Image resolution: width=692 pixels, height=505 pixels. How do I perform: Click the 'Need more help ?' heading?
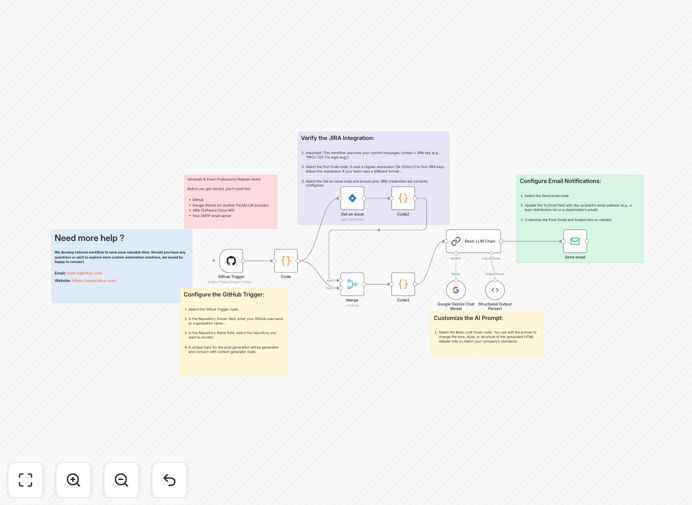89,238
